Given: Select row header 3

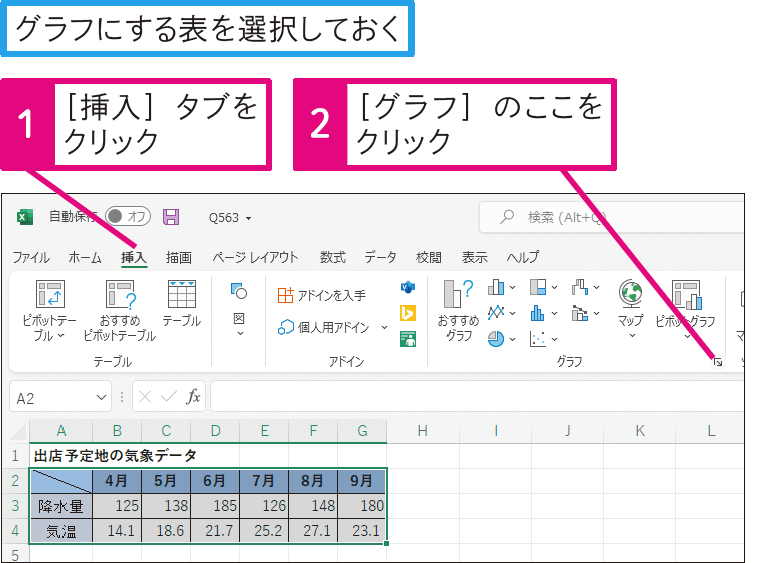Looking at the screenshot, I should pyautogui.click(x=15, y=506).
